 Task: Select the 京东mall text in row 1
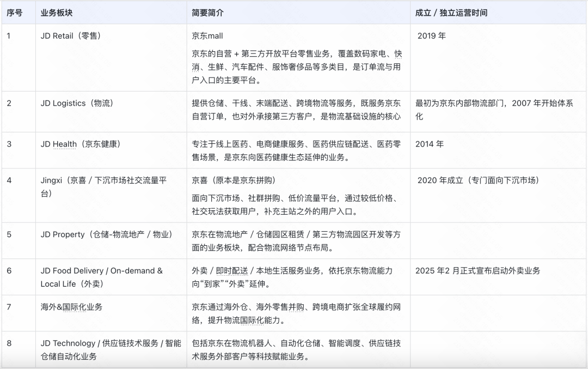[207, 36]
